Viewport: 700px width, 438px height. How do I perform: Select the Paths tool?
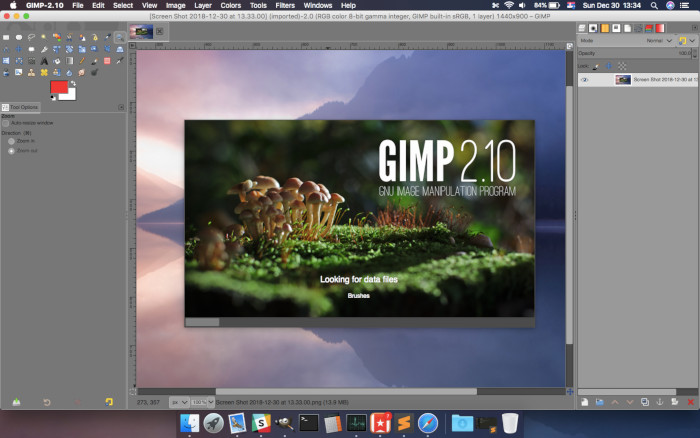coord(95,38)
